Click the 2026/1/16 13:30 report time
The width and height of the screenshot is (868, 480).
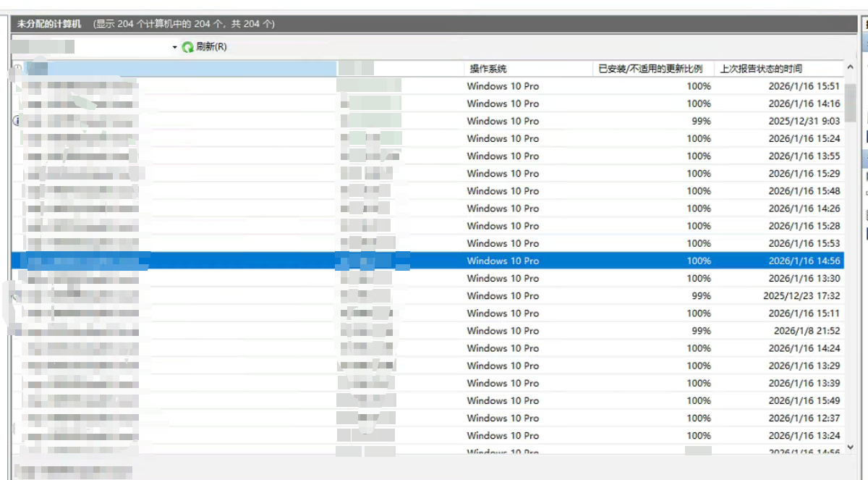coord(804,278)
